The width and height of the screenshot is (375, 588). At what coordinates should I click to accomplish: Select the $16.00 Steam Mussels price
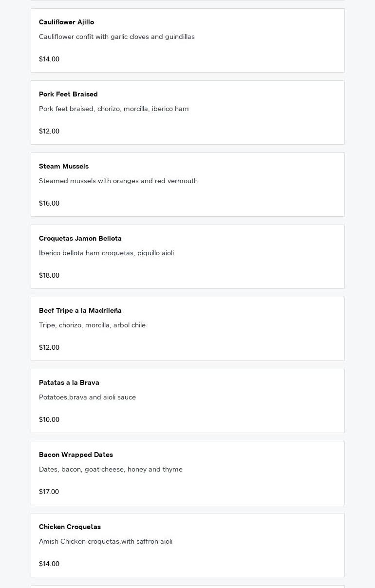coord(49,203)
